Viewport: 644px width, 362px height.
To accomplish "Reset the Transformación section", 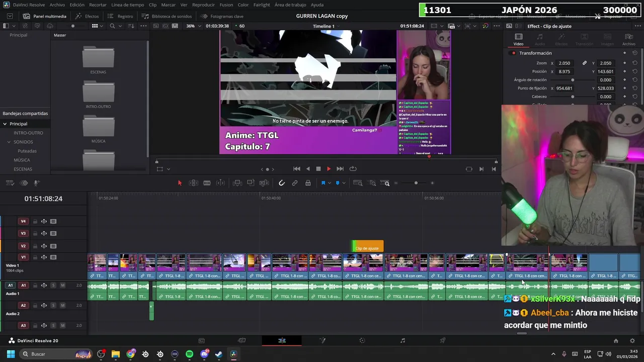I will tap(635, 53).
